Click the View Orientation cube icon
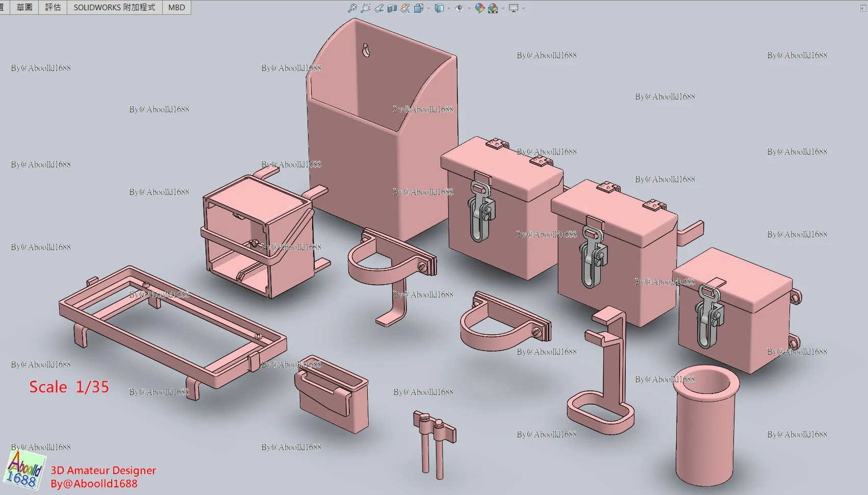Screen dimensions: 868x495 (419, 8)
